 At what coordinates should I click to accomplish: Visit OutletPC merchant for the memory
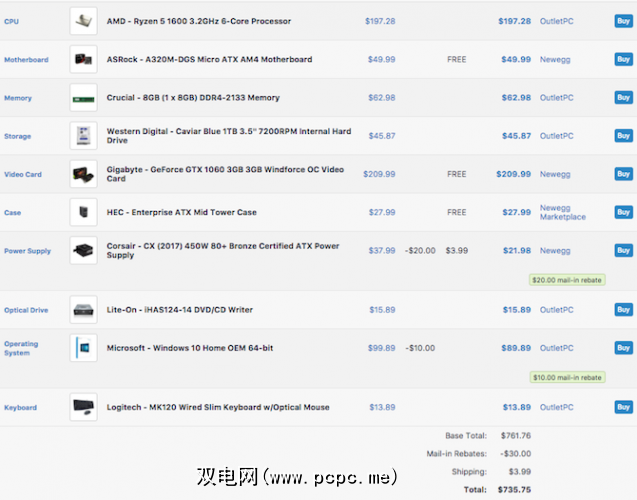click(557, 97)
